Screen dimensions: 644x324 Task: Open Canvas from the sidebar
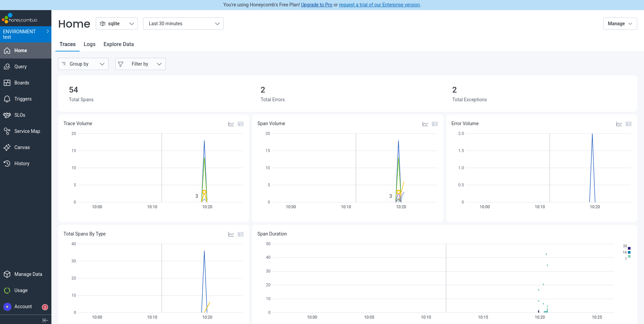pos(22,147)
